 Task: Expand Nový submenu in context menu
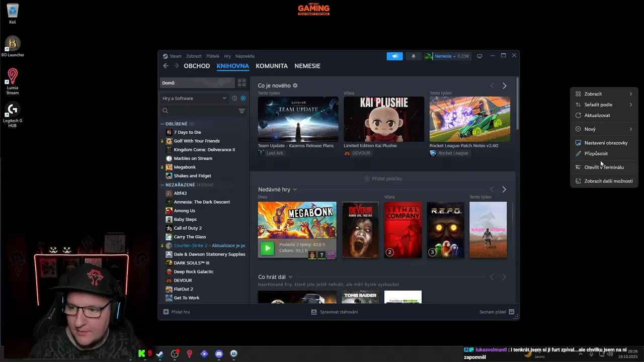coord(604,129)
